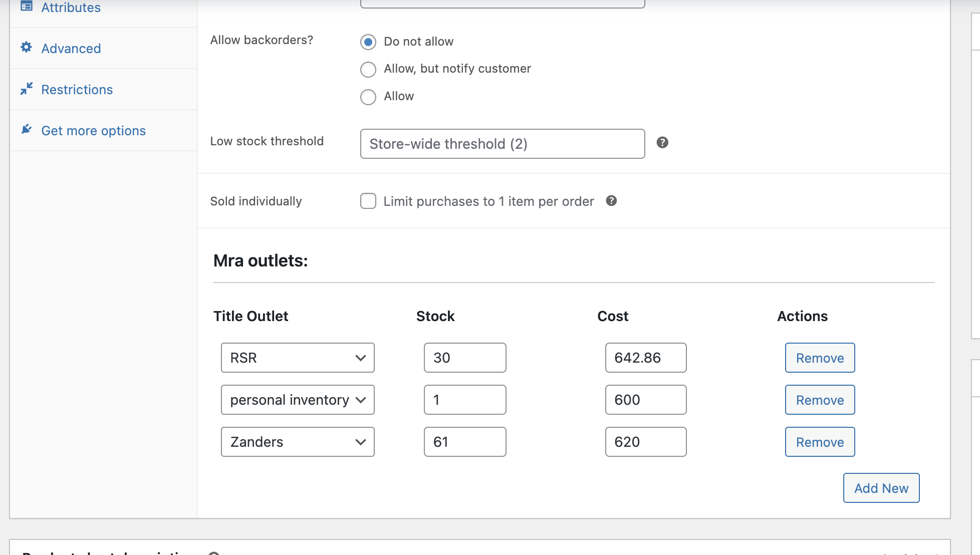The width and height of the screenshot is (980, 555).
Task: Focus the Low stock threshold field
Action: tap(503, 144)
